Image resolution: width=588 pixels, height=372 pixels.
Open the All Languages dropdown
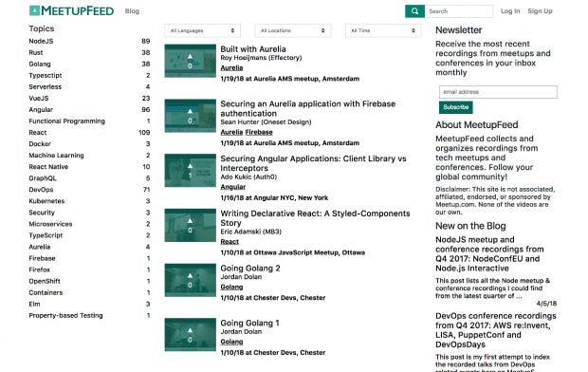(x=203, y=30)
